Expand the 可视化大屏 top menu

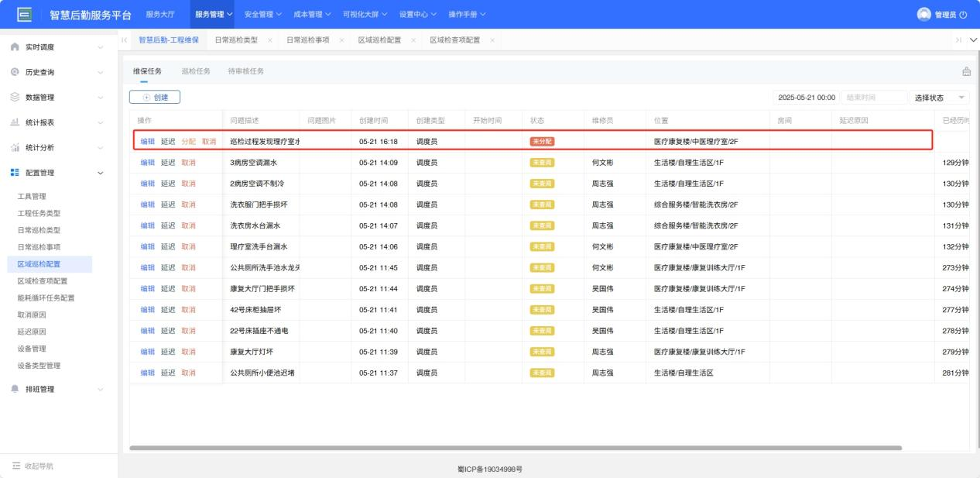(365, 14)
